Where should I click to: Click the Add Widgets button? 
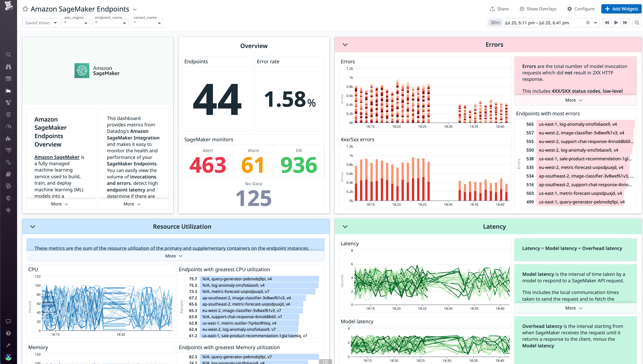coord(621,9)
